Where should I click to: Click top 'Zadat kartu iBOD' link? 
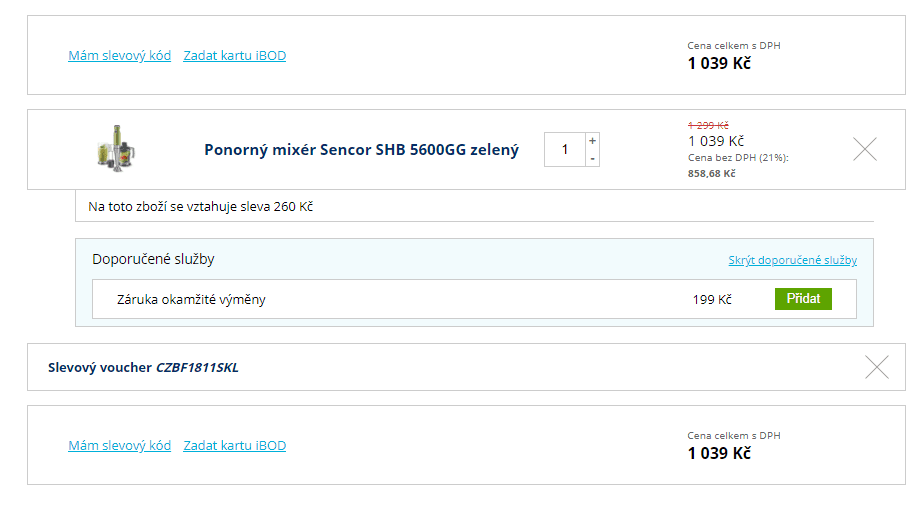[x=235, y=55]
